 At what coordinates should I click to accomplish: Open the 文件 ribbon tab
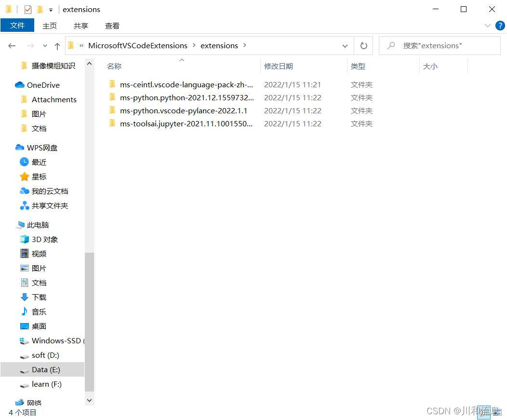(x=17, y=25)
